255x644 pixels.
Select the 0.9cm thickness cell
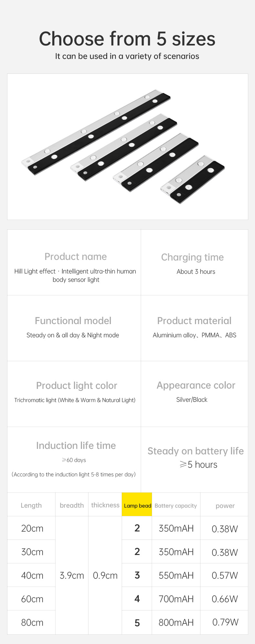[x=105, y=575]
